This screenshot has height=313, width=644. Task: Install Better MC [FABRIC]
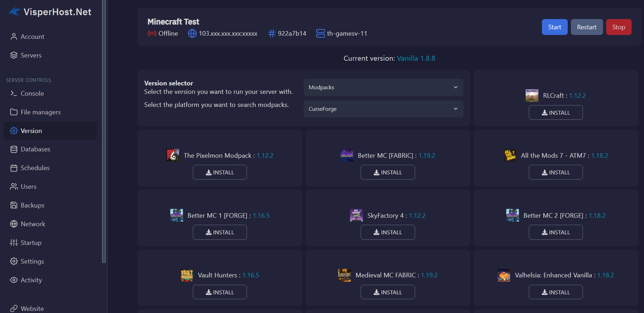tap(388, 172)
